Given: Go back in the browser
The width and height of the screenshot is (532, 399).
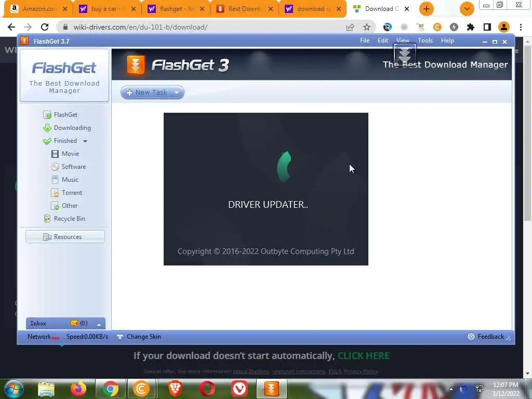Looking at the screenshot, I should coord(11,27).
